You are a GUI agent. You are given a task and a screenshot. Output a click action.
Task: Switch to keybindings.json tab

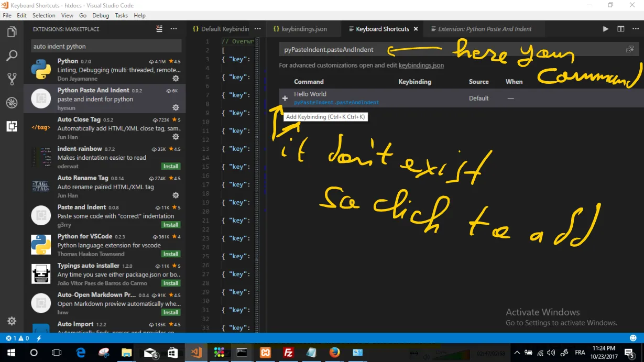click(304, 29)
